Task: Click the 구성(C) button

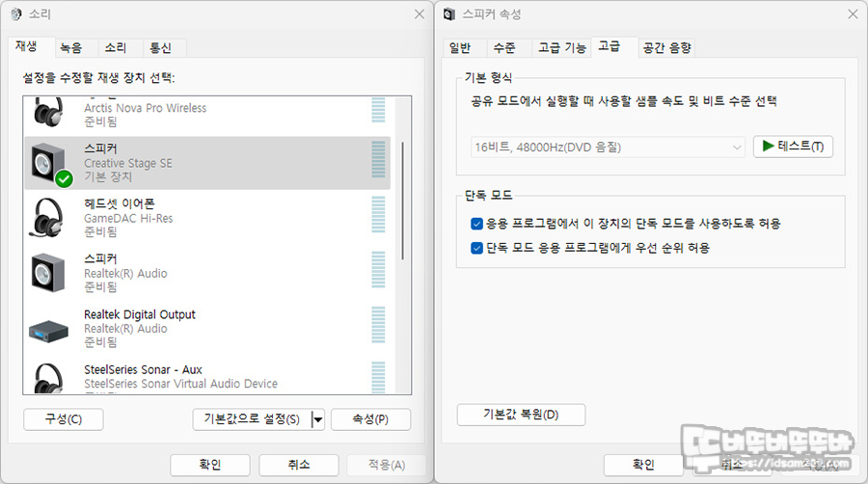Action: [x=63, y=419]
